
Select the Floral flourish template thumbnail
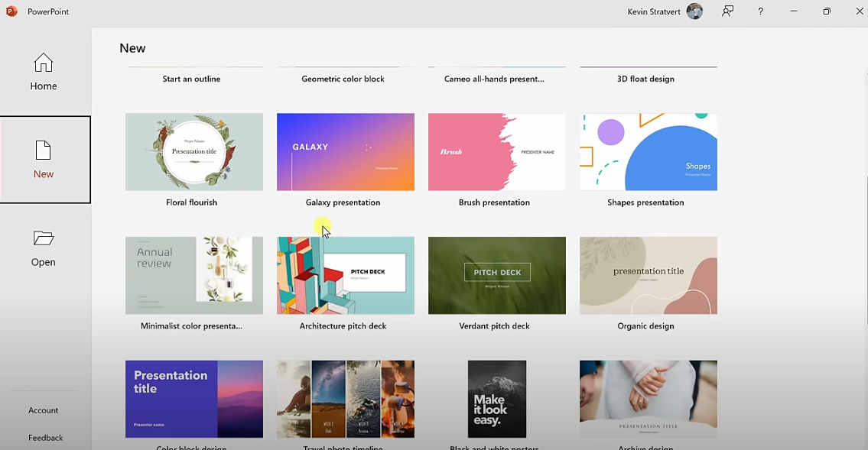pyautogui.click(x=194, y=152)
